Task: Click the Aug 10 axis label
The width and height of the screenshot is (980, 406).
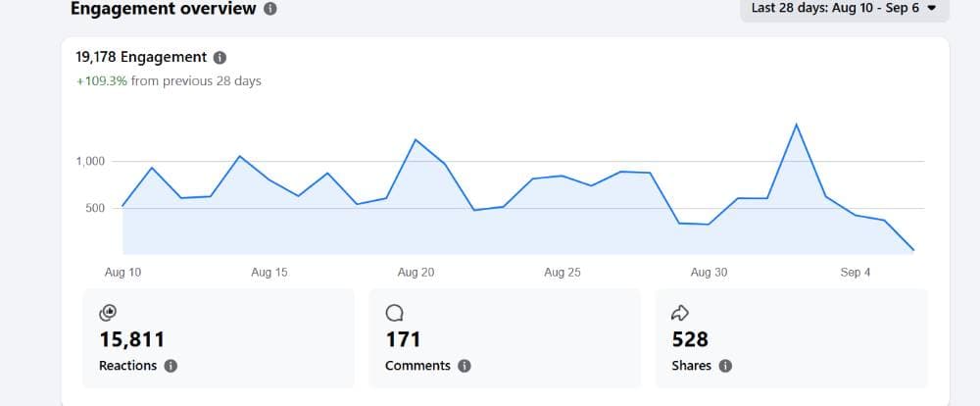Action: 122,273
